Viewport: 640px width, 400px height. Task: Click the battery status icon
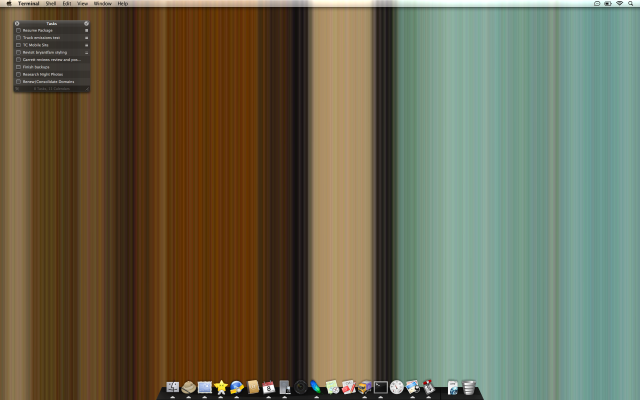pyautogui.click(x=608, y=3)
